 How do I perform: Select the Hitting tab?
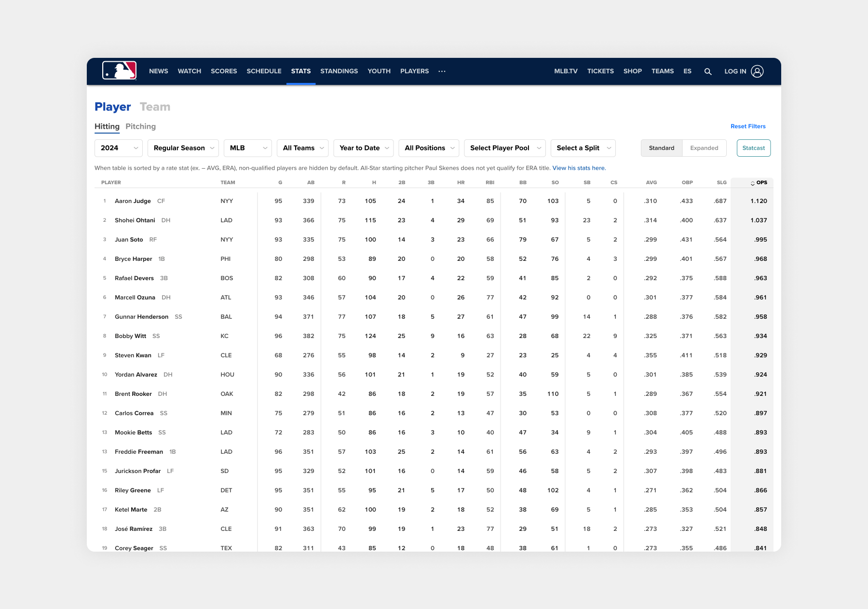107,126
